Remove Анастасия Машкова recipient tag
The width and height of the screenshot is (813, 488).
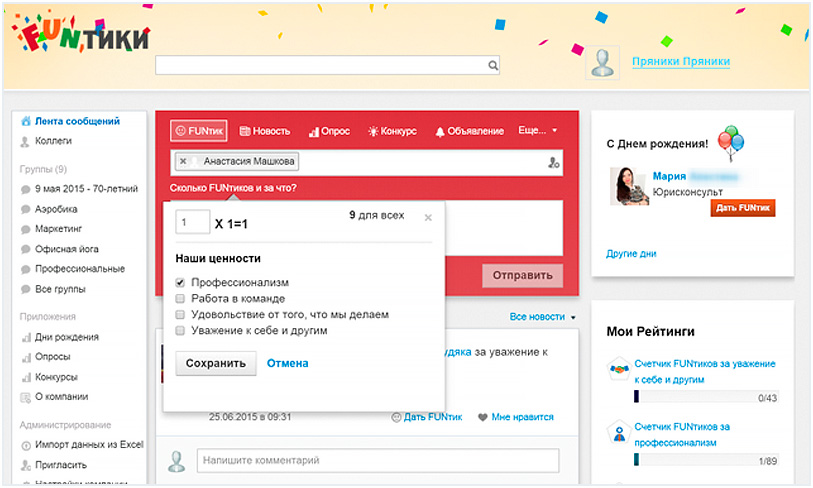[x=183, y=161]
